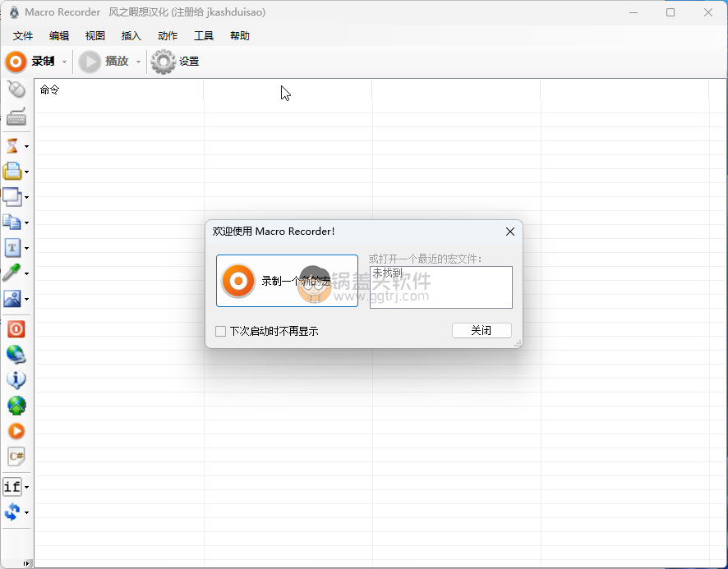Click the eyedropper pixel color icon
This screenshot has width=728, height=569.
point(12,273)
